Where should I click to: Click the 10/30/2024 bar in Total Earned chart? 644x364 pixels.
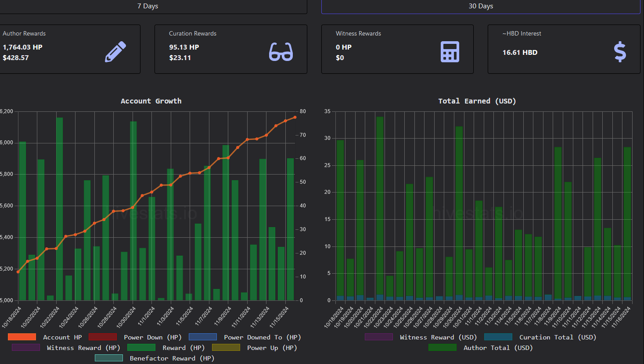point(459,213)
